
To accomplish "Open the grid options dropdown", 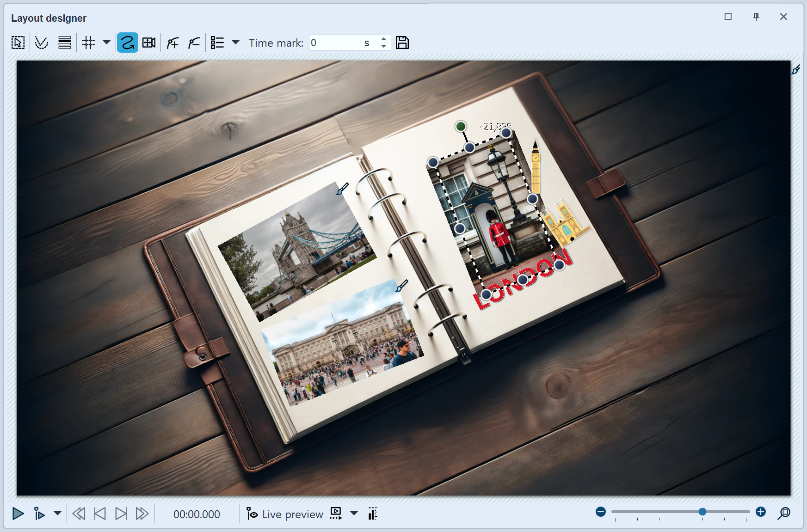I will pos(106,43).
